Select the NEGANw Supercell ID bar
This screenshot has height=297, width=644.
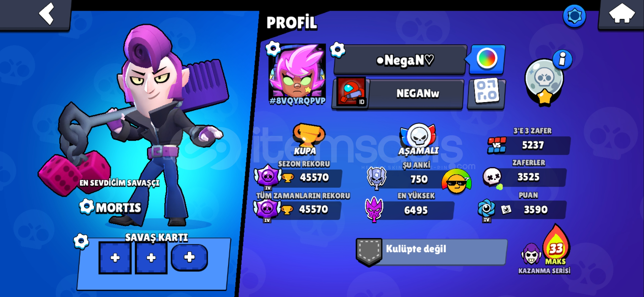pyautogui.click(x=399, y=94)
